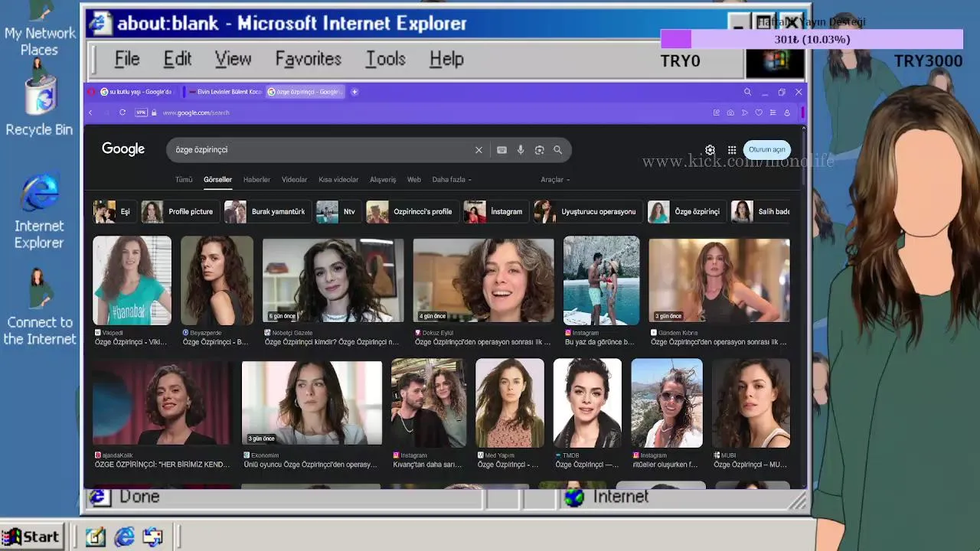Open the File menu
Image resolution: width=980 pixels, height=551 pixels.
click(127, 59)
